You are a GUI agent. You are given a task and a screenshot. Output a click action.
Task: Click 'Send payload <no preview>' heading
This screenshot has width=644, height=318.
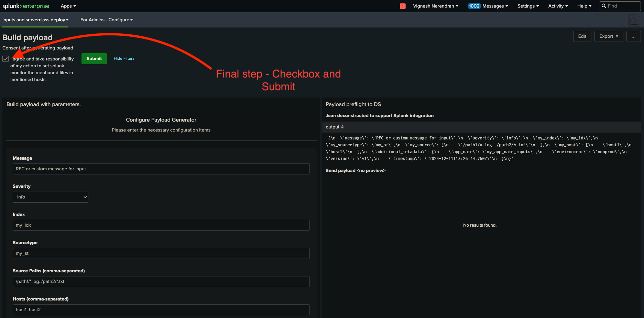[356, 171]
